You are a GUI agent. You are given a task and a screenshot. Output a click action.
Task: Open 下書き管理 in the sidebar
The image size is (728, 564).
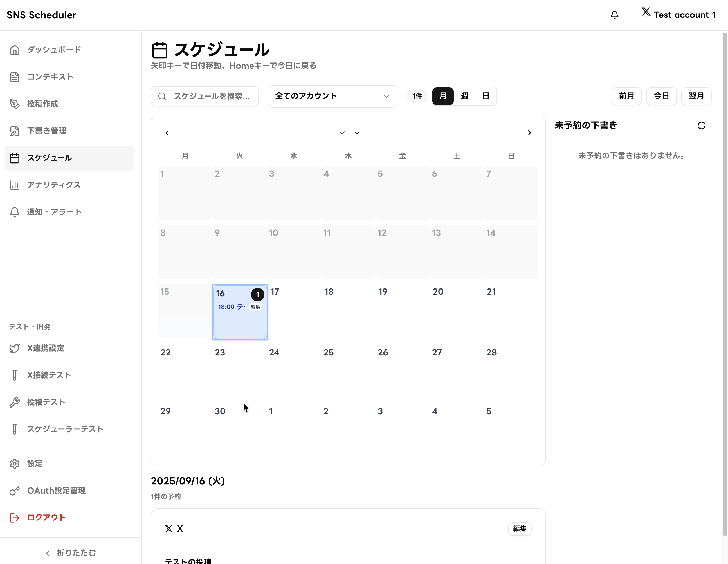point(47,131)
